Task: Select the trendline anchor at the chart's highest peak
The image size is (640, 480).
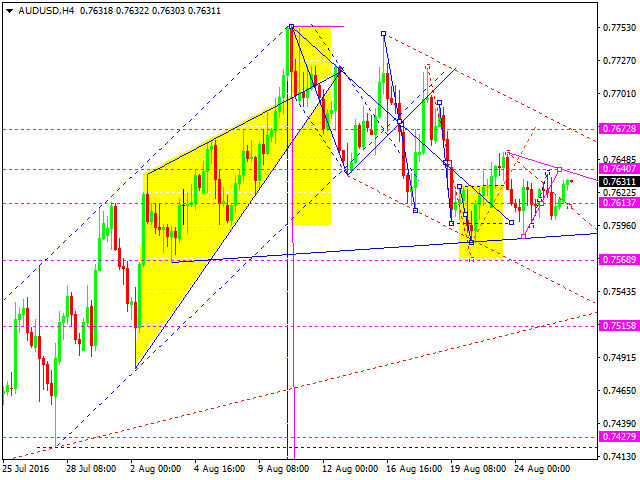Action: [291, 27]
